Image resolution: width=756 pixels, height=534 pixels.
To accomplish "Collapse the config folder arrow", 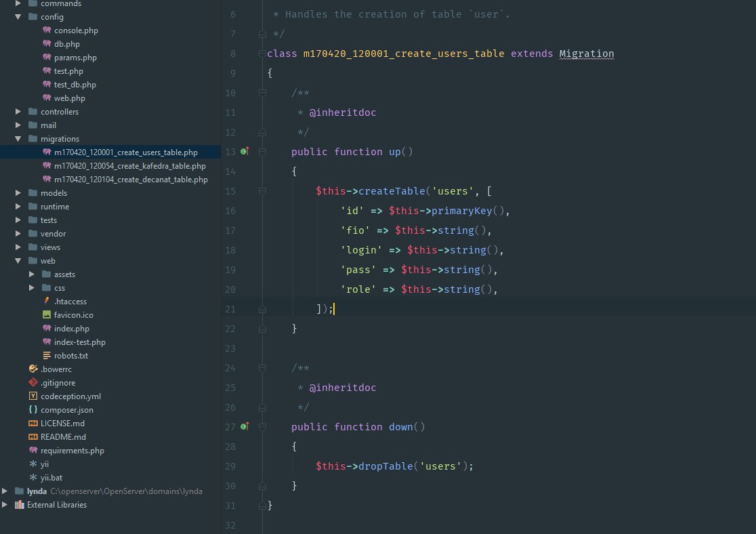I will pos(18,17).
